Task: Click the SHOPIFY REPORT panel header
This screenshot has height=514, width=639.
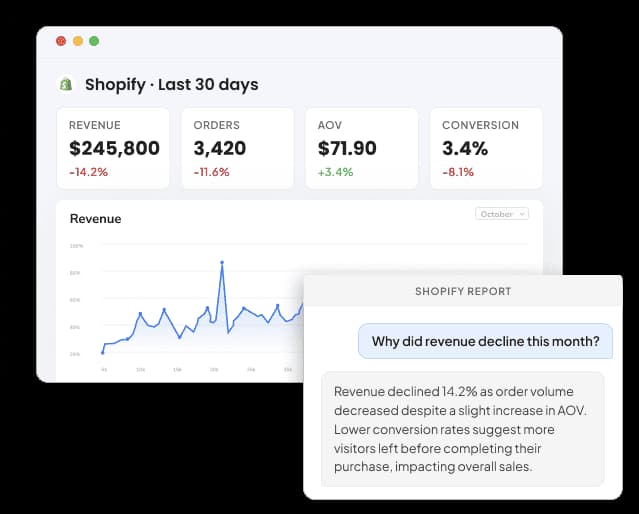Action: [463, 291]
